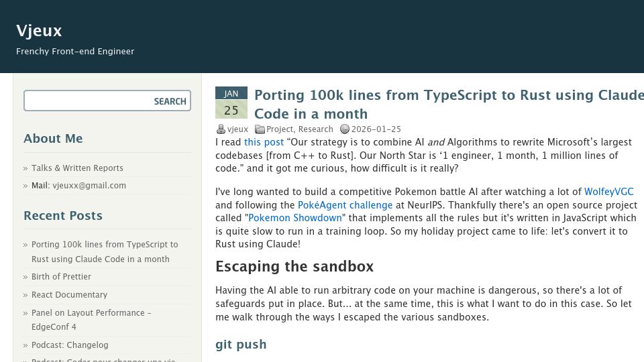Screen dimensions: 644x362
Task: Open Panel on Layout Performance – EdgeConf 4
Action: coord(92,320)
